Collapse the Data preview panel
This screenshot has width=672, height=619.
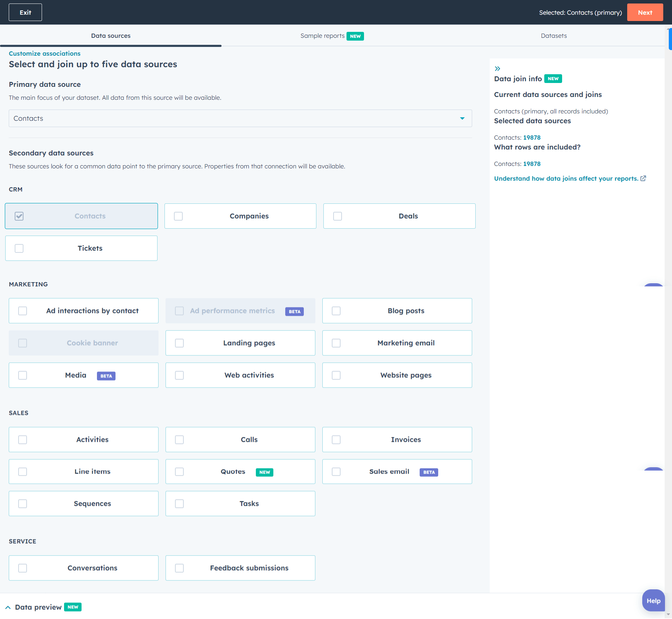pyautogui.click(x=9, y=607)
